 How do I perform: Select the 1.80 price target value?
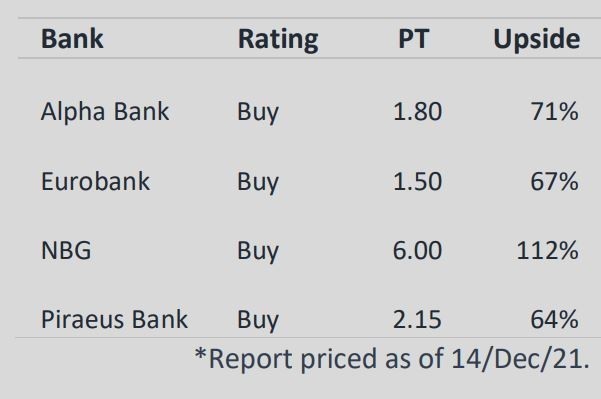tap(417, 112)
